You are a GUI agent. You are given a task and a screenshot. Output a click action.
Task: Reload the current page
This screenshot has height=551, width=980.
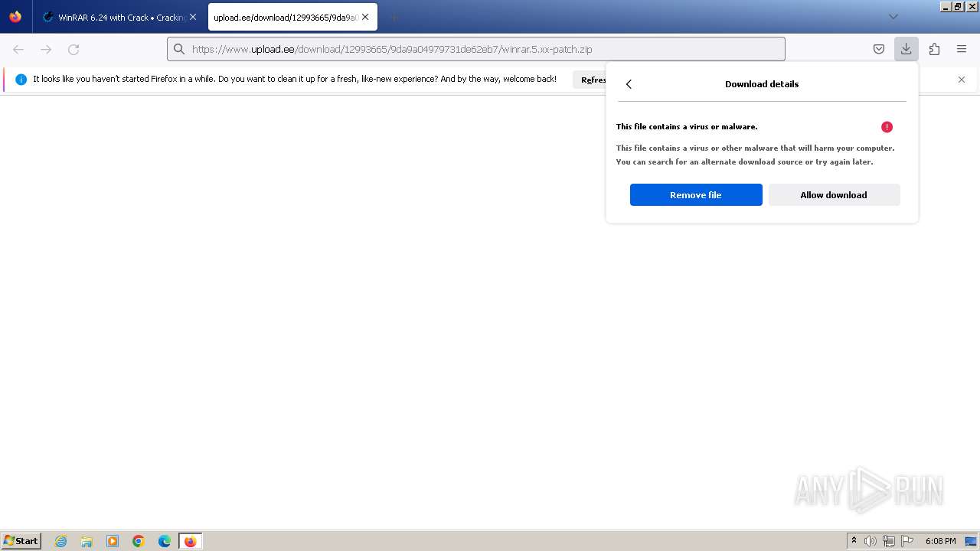pyautogui.click(x=73, y=49)
